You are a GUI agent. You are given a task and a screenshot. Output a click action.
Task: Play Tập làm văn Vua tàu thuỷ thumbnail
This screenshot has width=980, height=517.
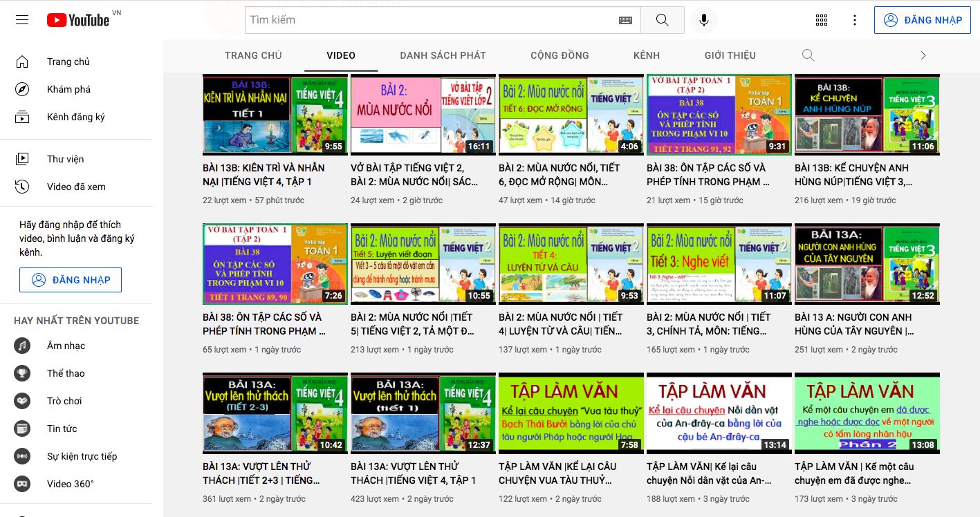coord(571,413)
